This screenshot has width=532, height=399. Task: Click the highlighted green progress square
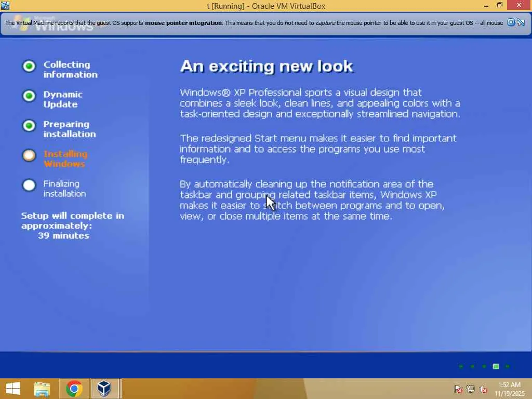click(x=496, y=366)
